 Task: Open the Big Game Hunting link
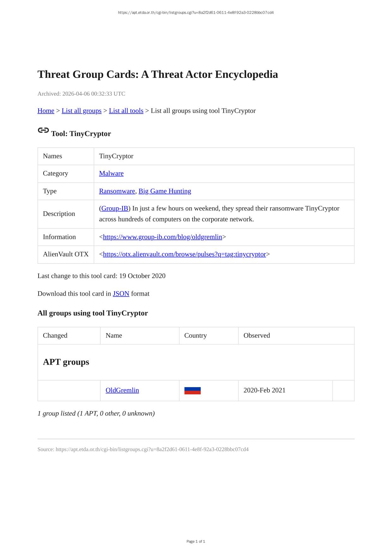[165, 191]
